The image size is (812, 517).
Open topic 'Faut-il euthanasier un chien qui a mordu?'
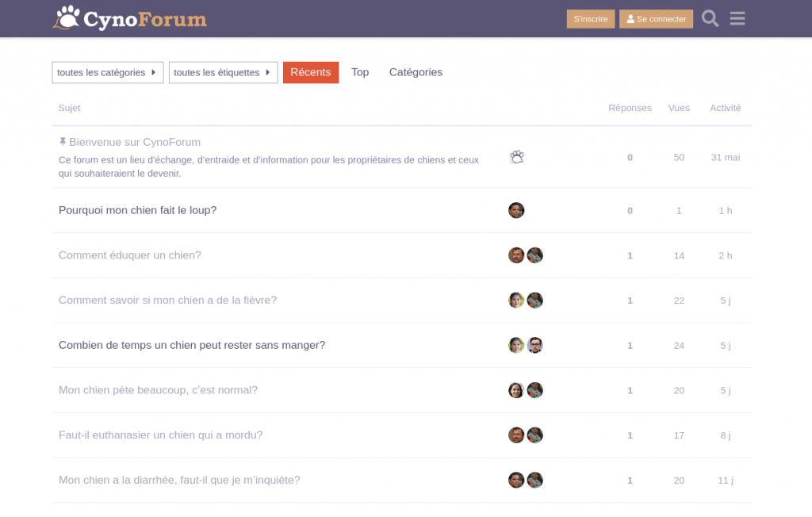click(x=161, y=435)
